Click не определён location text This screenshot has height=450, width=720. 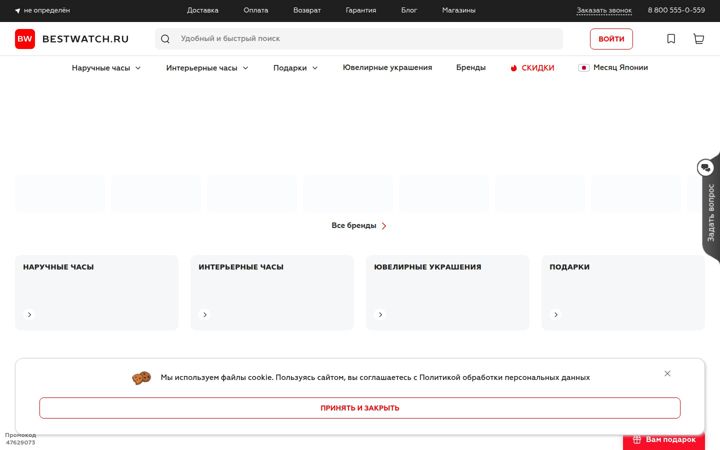coord(47,11)
